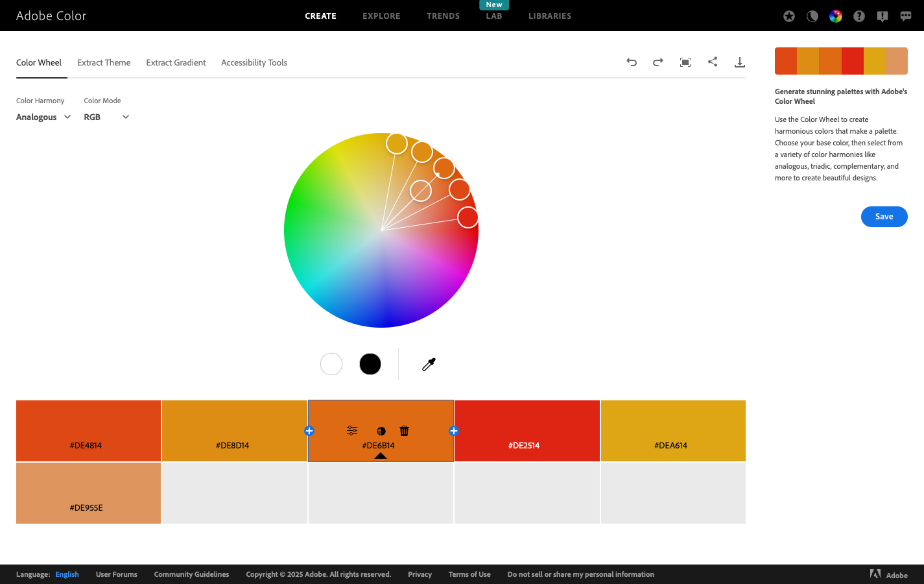Viewport: 924px width, 584px height.
Task: Share the current color theme
Action: pyautogui.click(x=712, y=62)
